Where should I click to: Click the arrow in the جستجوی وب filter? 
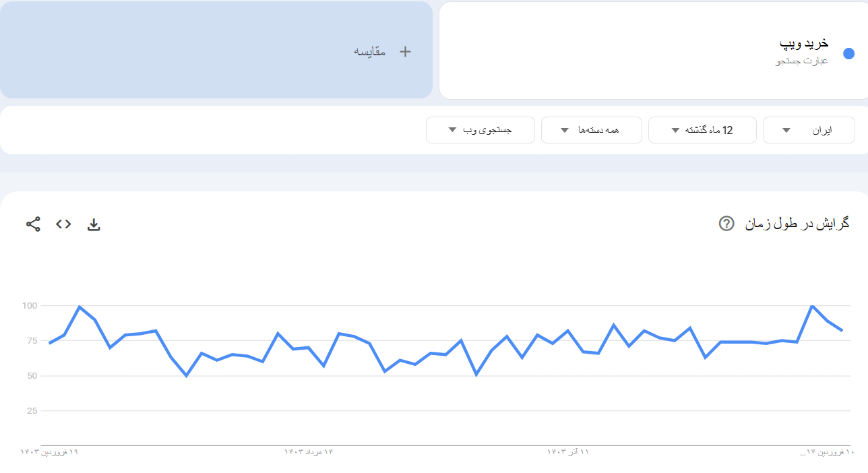(452, 130)
